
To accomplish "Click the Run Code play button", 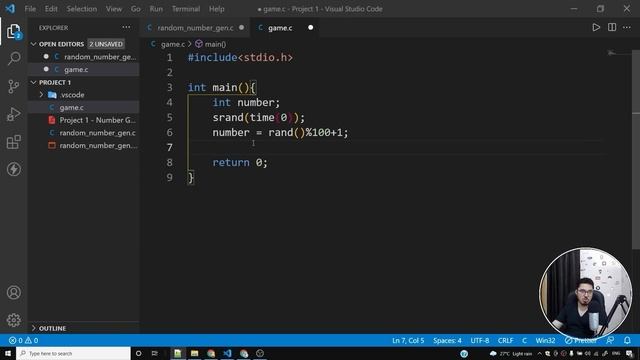I will tap(596, 28).
